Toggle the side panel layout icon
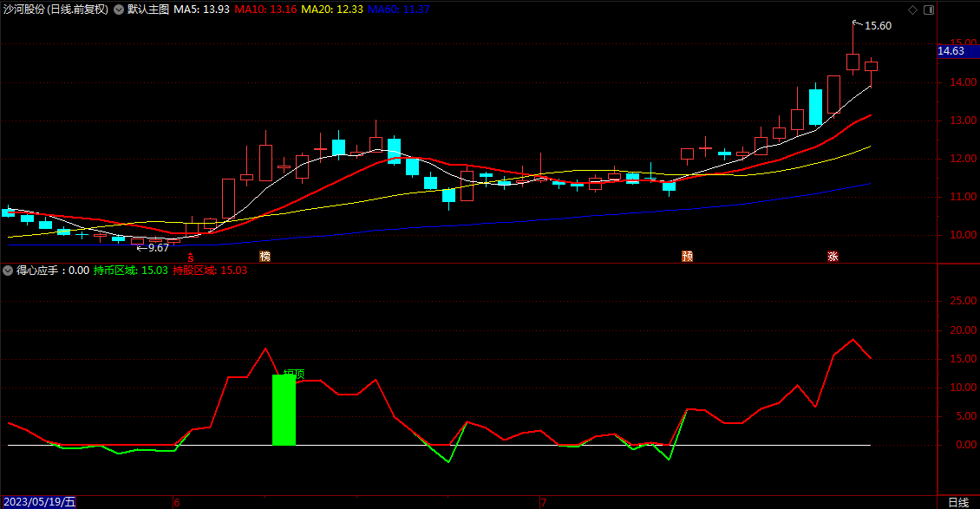 (929, 10)
